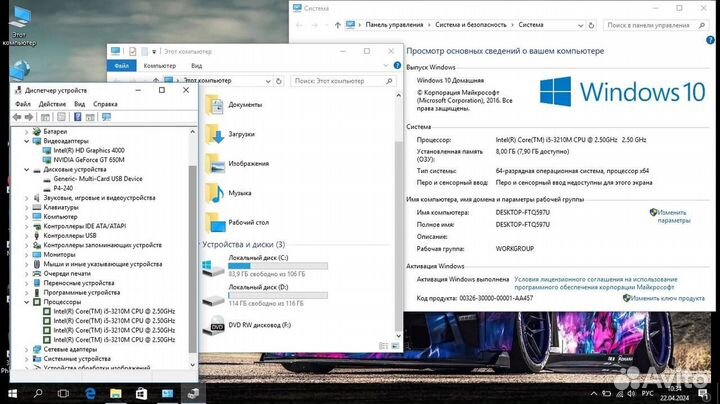The image size is (720, 404).
Task: Switch to details view in This PC
Action: [383, 346]
